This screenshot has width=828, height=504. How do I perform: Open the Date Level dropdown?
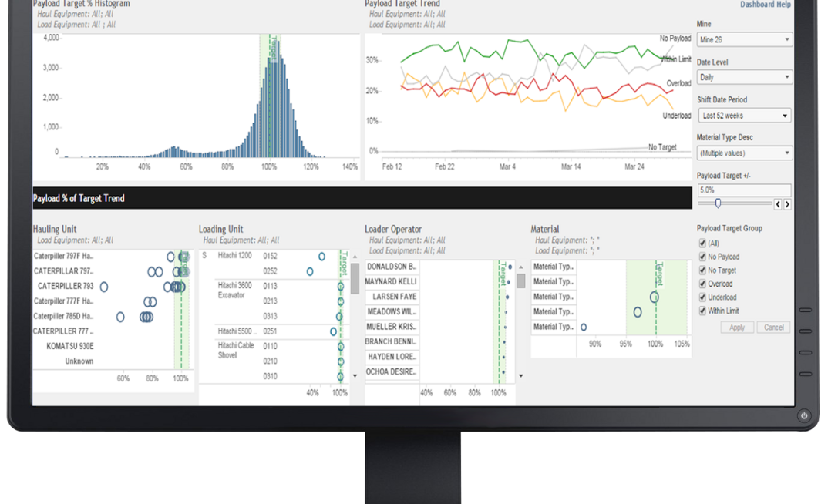(x=744, y=77)
